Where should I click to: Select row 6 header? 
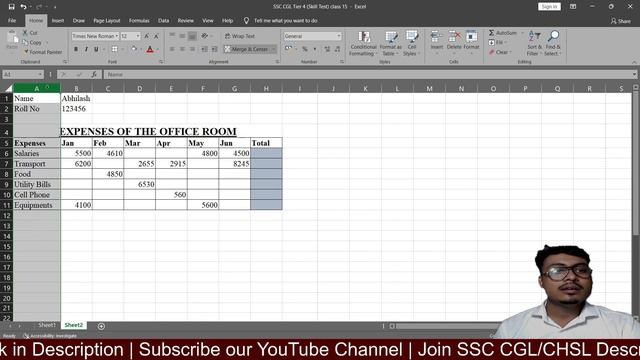coord(7,153)
